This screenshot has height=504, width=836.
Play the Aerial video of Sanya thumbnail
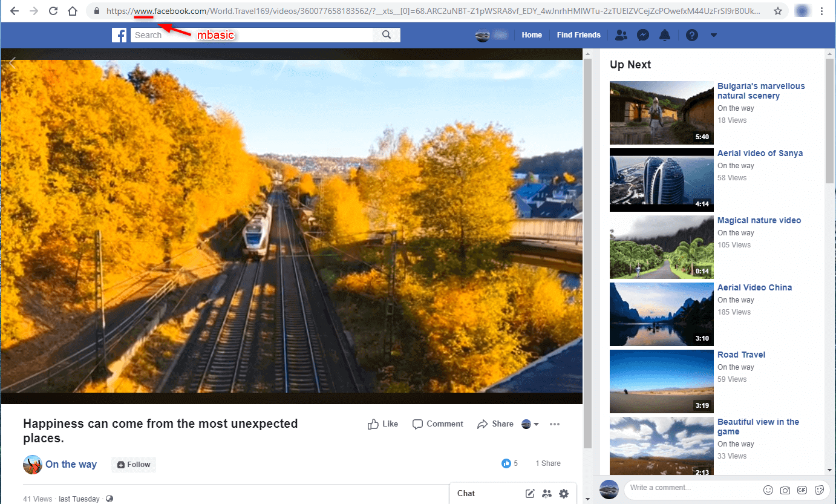[661, 180]
